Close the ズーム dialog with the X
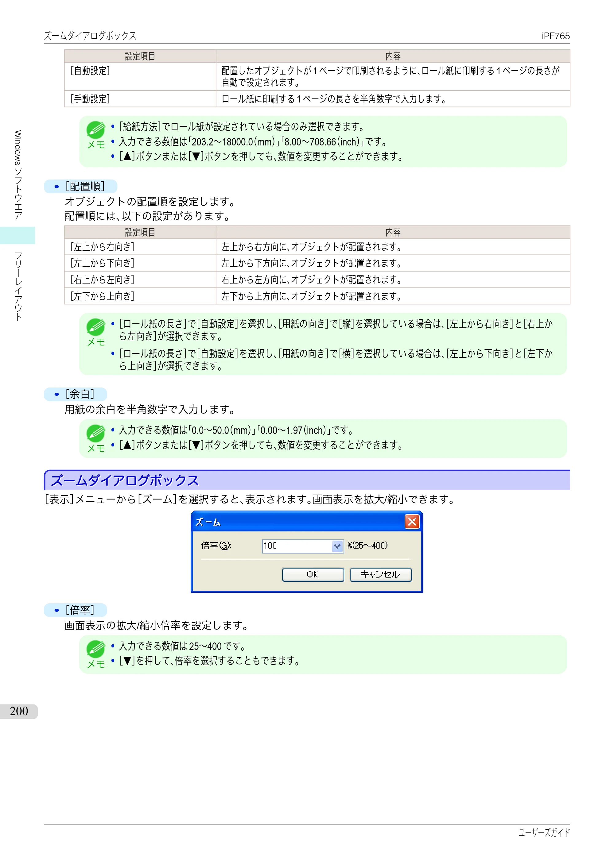 tap(412, 522)
